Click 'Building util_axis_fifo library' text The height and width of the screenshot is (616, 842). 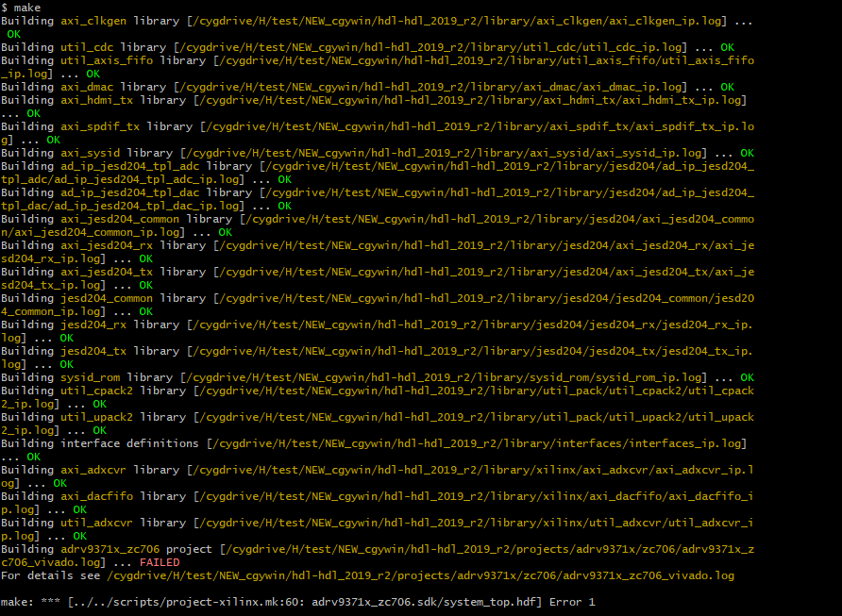tap(104, 60)
